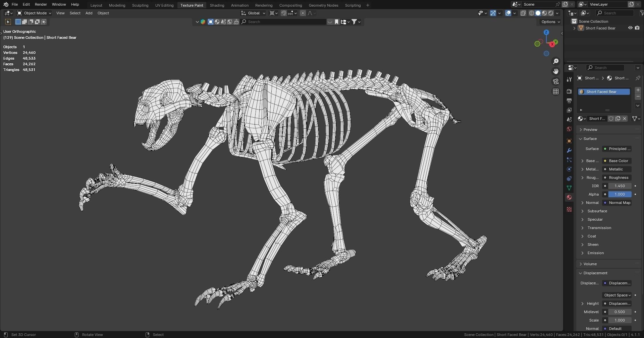Viewport: 644px width, 338px height.
Task: Open the Physics properties tab
Action: pyautogui.click(x=569, y=169)
